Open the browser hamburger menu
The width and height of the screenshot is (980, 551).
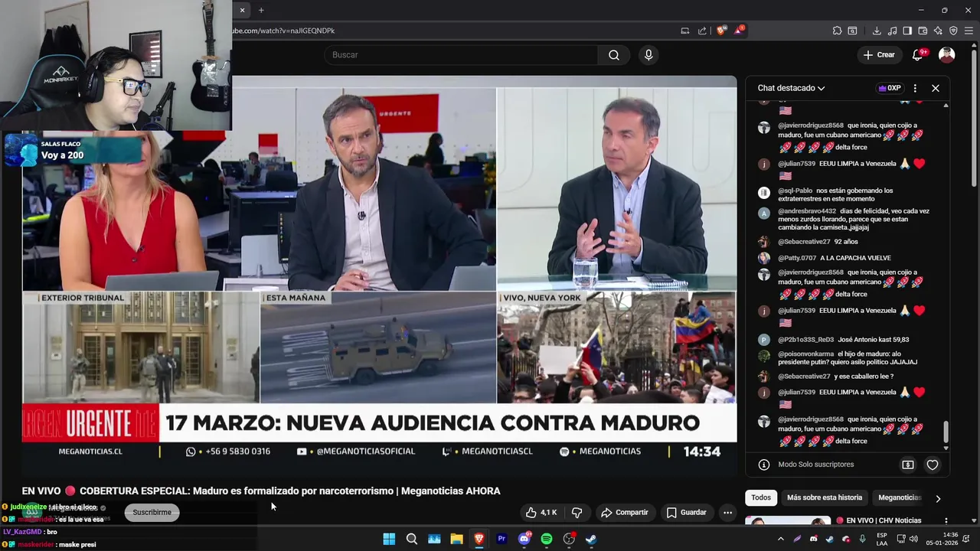point(969,31)
